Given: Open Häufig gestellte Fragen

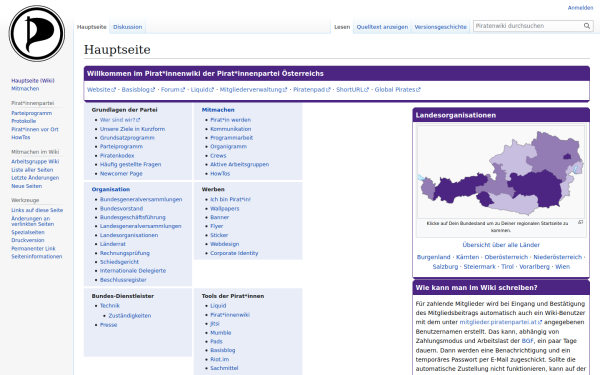Looking at the screenshot, I should (x=130, y=165).
